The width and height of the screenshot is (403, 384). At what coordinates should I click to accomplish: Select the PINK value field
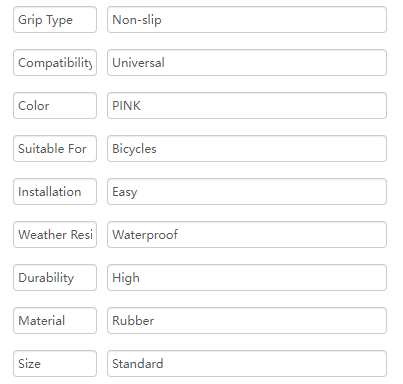[247, 106]
